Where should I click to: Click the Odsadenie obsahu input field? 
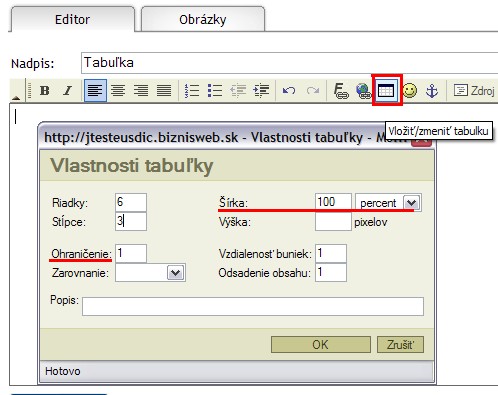pyautogui.click(x=331, y=272)
